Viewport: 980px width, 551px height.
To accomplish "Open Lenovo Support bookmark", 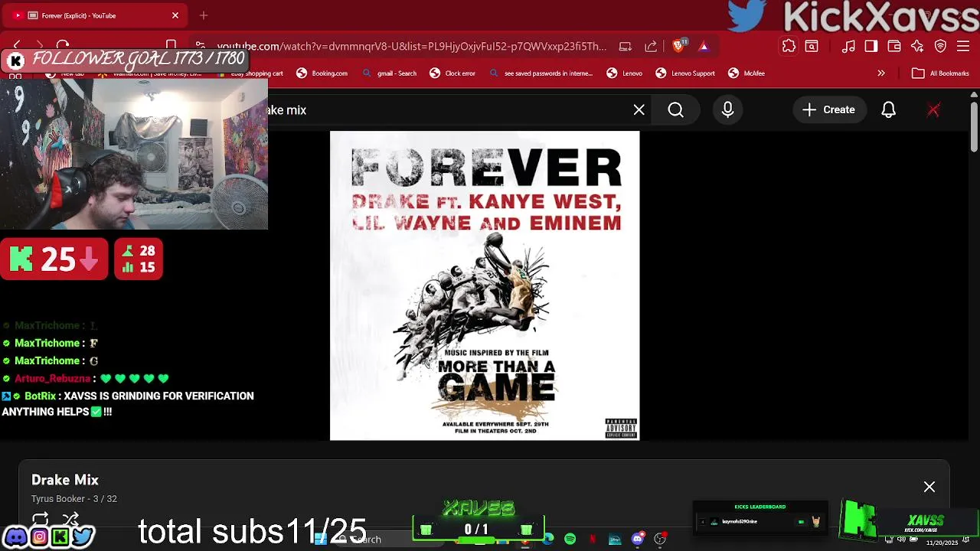I will tap(685, 73).
